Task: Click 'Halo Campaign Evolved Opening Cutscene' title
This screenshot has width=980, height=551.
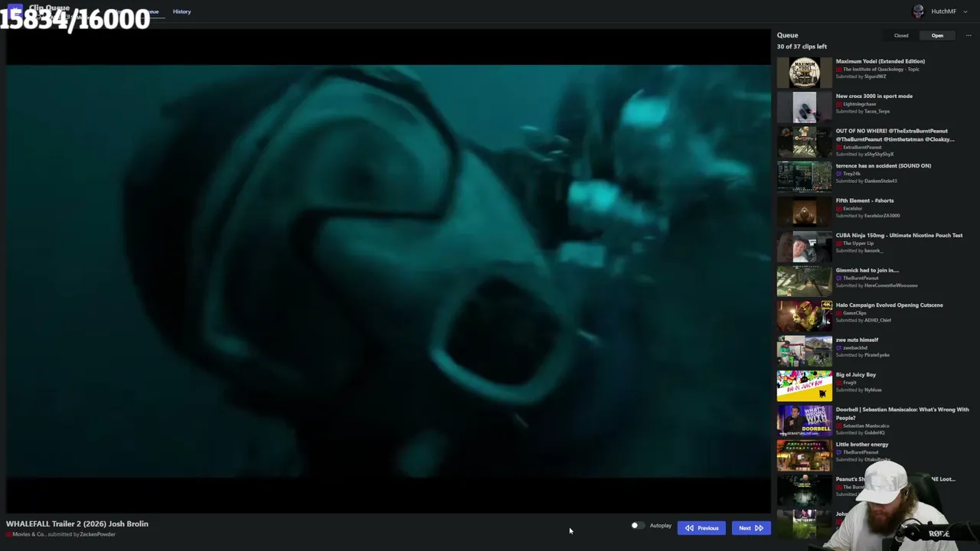Action: 890,305
